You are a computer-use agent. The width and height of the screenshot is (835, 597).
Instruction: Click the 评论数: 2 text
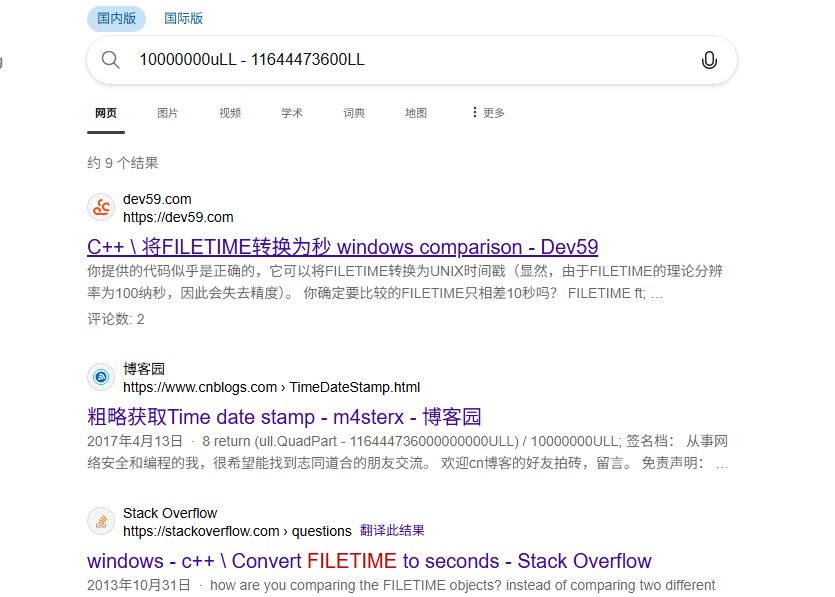[x=116, y=319]
